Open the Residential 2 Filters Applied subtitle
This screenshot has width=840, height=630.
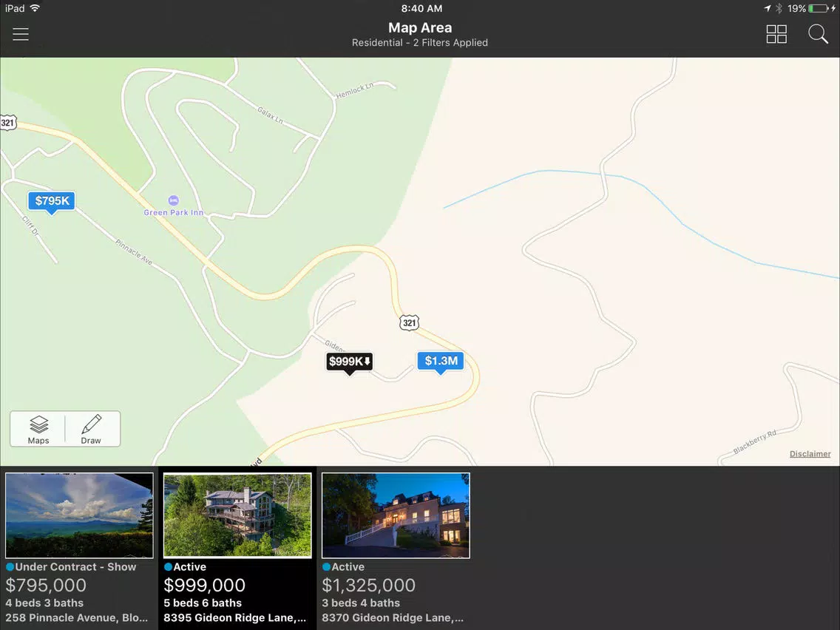pyautogui.click(x=420, y=43)
